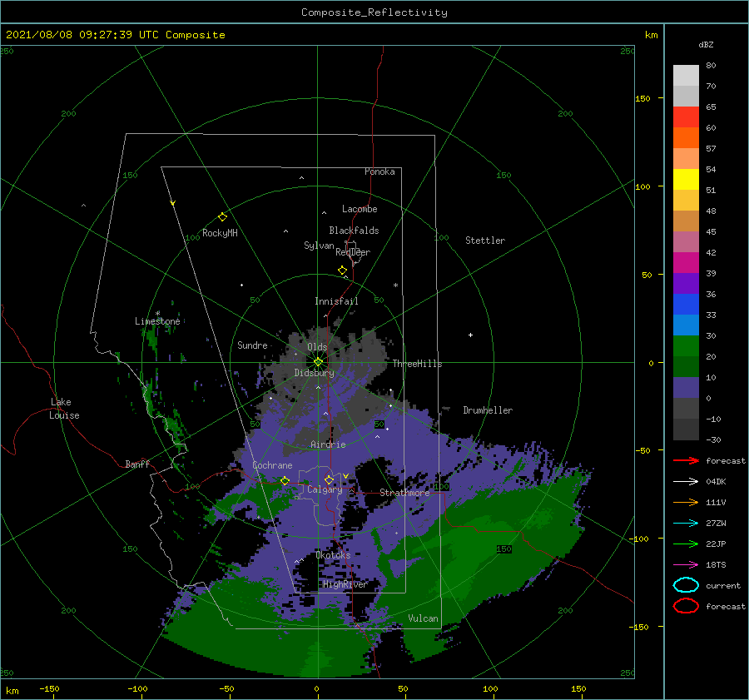Image resolution: width=749 pixels, height=700 pixels.
Task: Select the yellow diamond marker under Cochrane
Action: [x=285, y=481]
